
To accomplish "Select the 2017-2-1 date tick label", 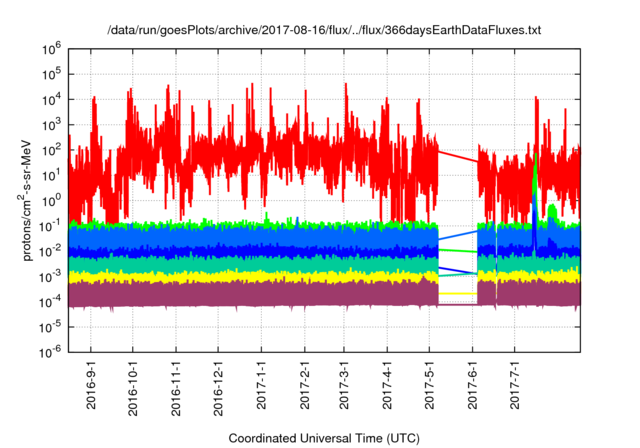I will point(304,385).
